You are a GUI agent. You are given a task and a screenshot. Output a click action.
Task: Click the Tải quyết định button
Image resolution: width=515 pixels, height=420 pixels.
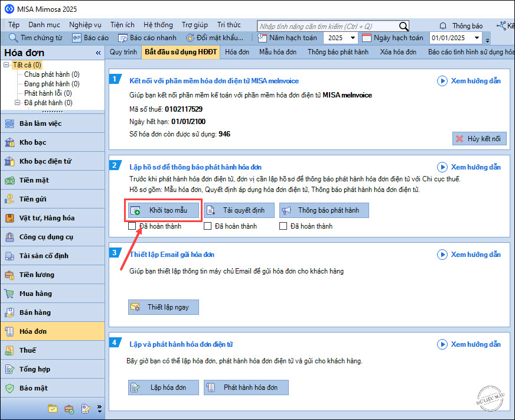(x=239, y=210)
